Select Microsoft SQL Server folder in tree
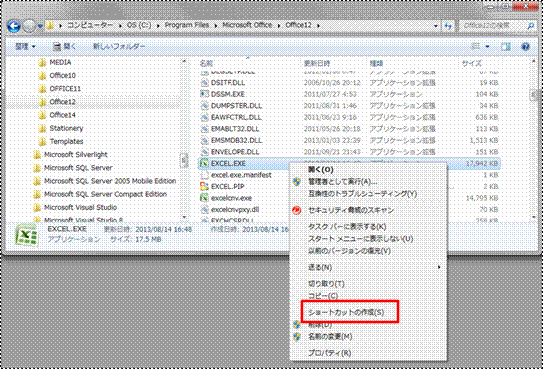Image resolution: width=543 pixels, height=369 pixels. click(78, 168)
